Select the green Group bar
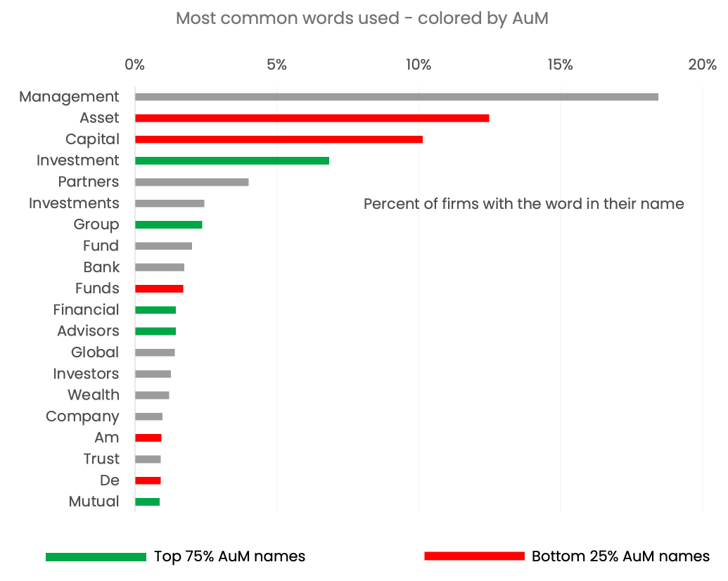 (x=169, y=225)
